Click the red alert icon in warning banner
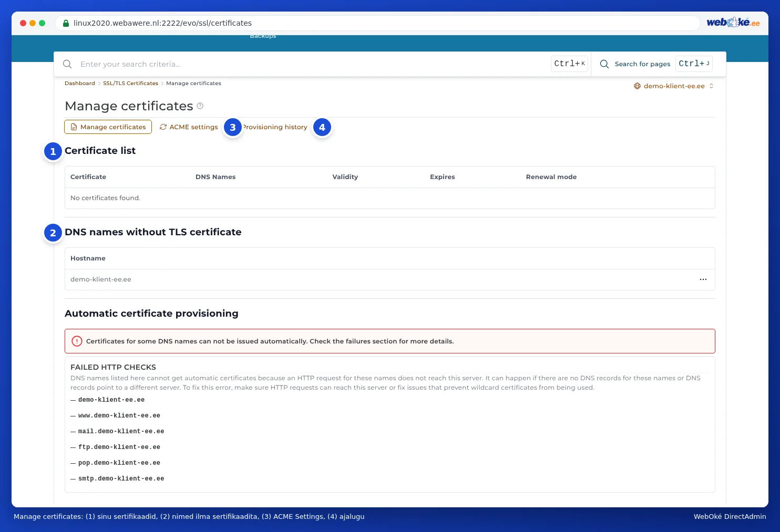 tap(77, 341)
